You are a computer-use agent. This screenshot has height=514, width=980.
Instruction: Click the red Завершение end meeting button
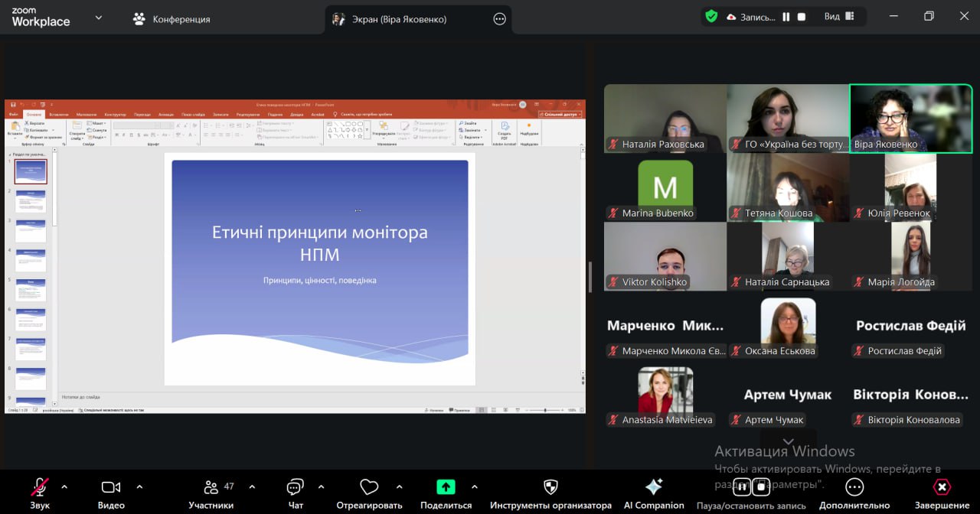(x=942, y=487)
